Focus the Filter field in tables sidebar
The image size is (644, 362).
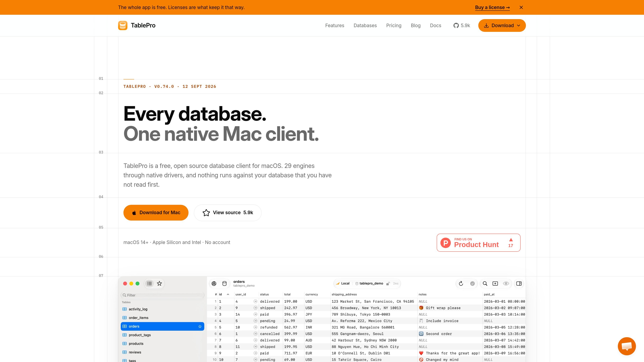point(163,295)
